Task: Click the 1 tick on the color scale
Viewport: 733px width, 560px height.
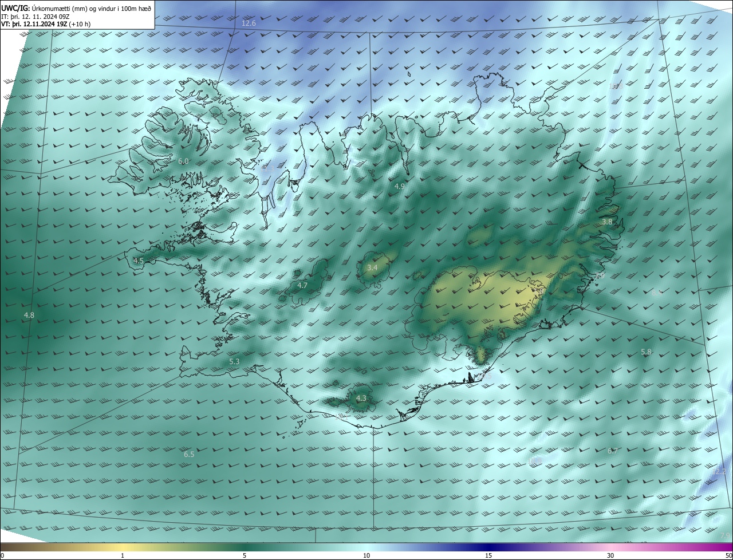Action: point(123,555)
